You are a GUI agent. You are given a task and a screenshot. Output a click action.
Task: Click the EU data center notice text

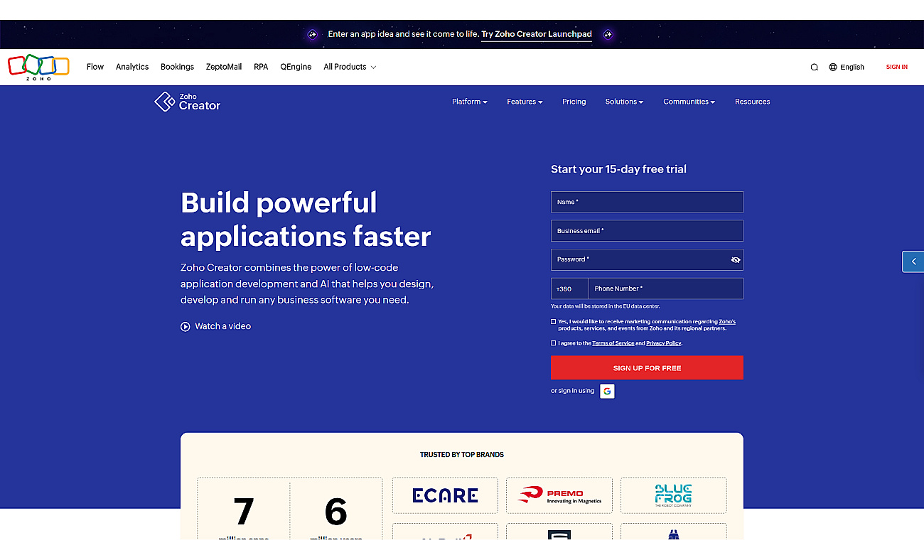point(606,306)
